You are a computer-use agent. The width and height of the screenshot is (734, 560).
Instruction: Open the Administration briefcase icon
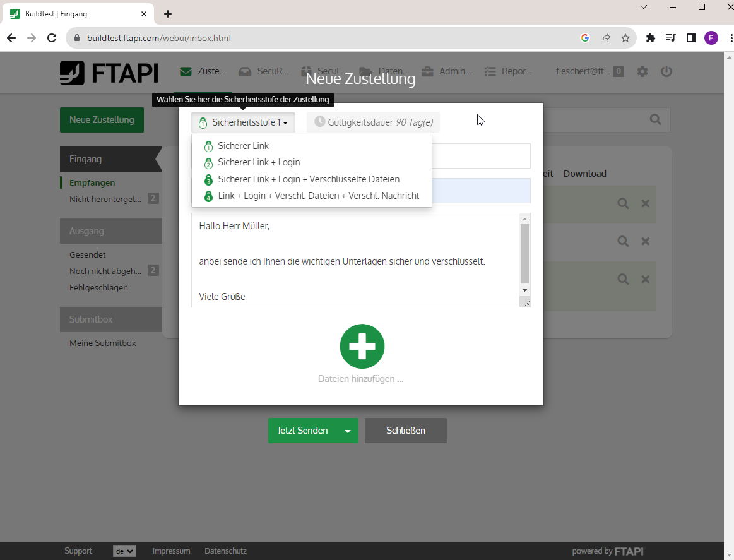tap(426, 71)
